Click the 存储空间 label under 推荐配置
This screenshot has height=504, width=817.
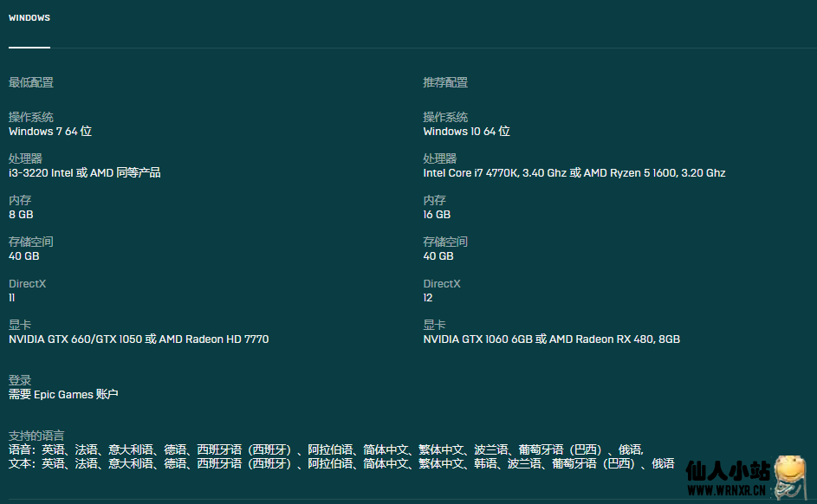(x=445, y=242)
